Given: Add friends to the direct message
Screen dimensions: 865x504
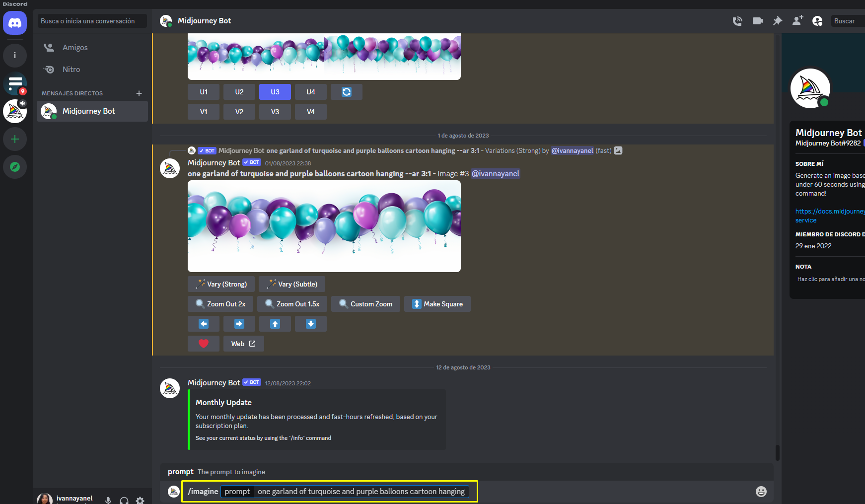Looking at the screenshot, I should pos(797,21).
